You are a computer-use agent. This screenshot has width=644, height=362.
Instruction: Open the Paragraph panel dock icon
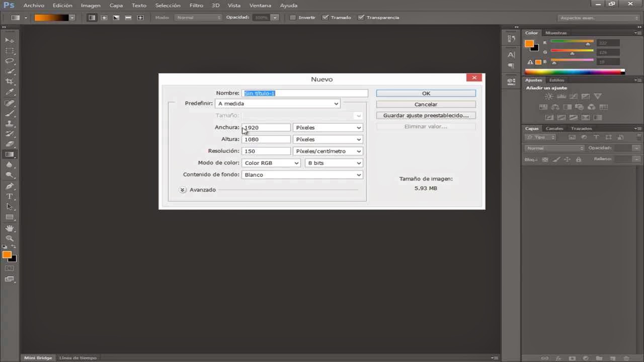tap(511, 66)
